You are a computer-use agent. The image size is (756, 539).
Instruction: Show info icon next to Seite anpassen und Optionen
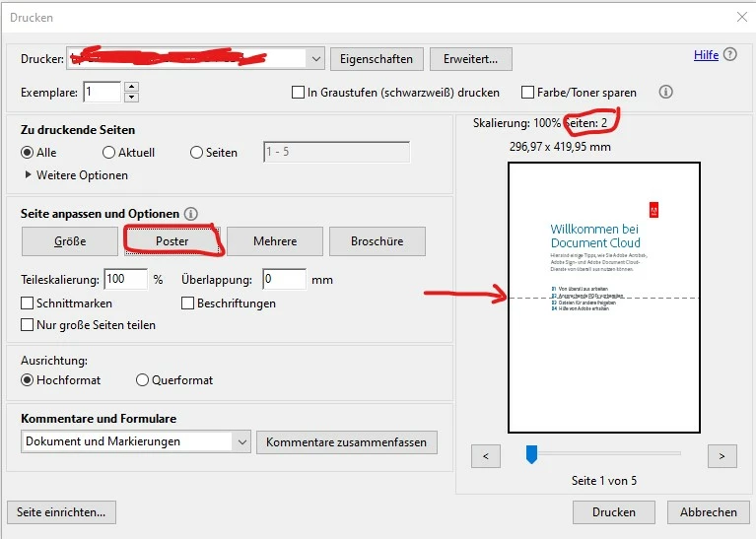coord(191,214)
